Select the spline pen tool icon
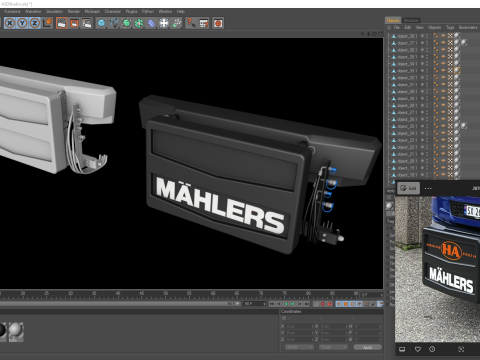480x360 pixels. 114,23
